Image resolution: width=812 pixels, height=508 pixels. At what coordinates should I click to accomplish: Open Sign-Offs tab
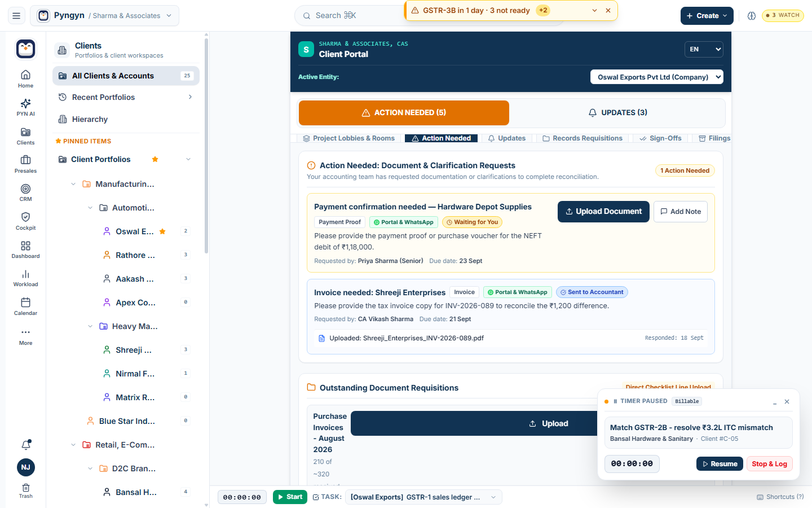[660, 138]
